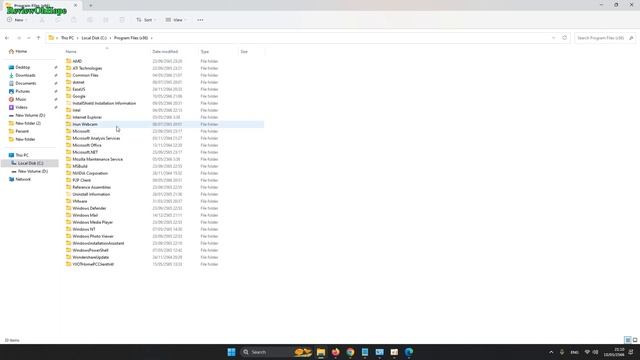This screenshot has height=360, width=640.
Task: Close the Program Files (x86) tab
Action: coord(76,5)
